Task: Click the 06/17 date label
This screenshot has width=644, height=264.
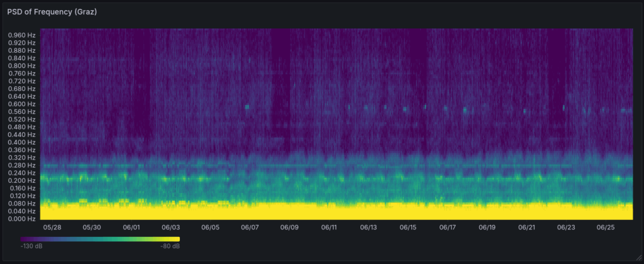Action: 448,227
